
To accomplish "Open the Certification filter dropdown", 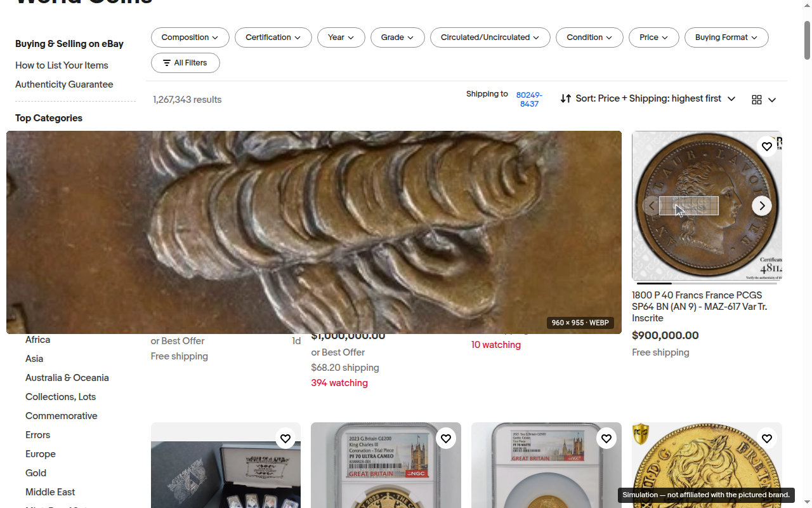I will [273, 37].
